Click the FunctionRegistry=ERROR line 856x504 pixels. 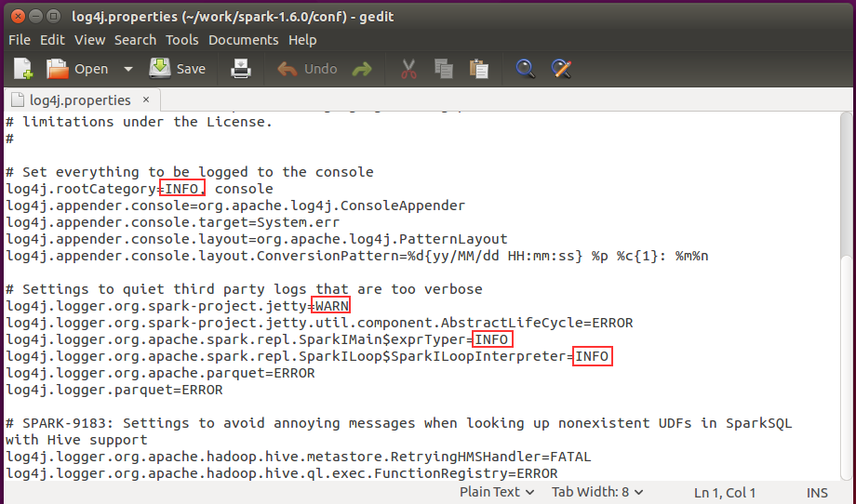point(282,473)
